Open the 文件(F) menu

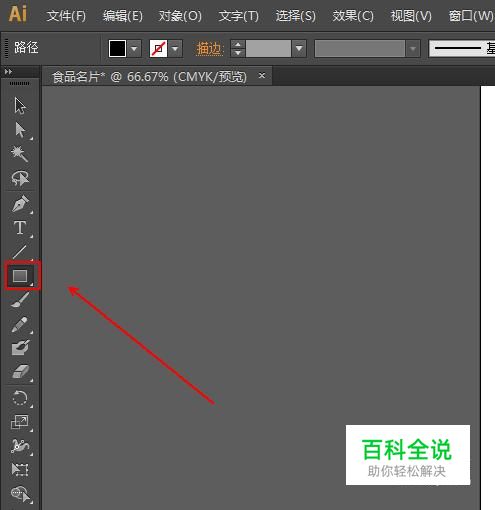[x=66, y=16]
